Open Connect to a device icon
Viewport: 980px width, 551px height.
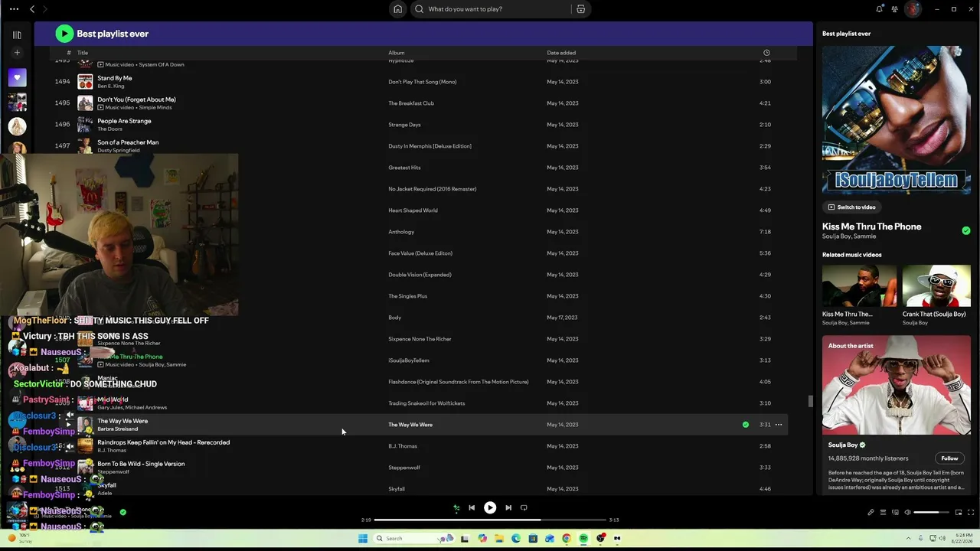895,513
